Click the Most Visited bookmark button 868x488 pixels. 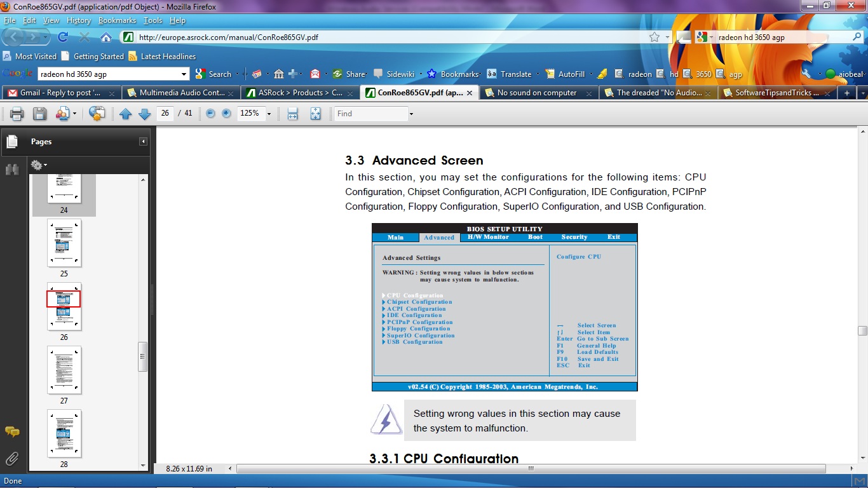pos(30,56)
